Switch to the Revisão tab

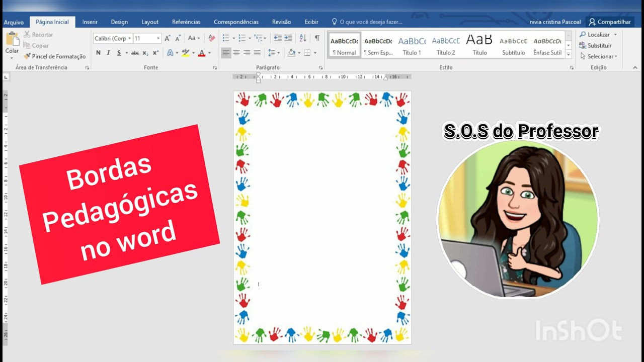pyautogui.click(x=282, y=22)
